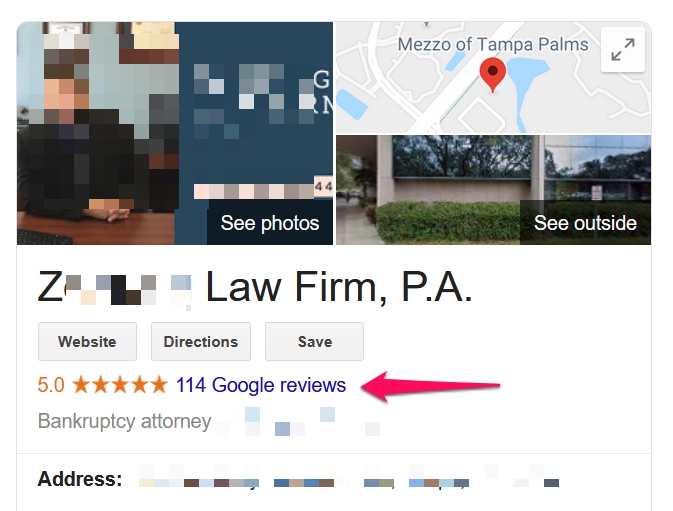673x511 pixels.
Task: Click the Mezzo of Tampa Palms map label
Action: click(493, 45)
